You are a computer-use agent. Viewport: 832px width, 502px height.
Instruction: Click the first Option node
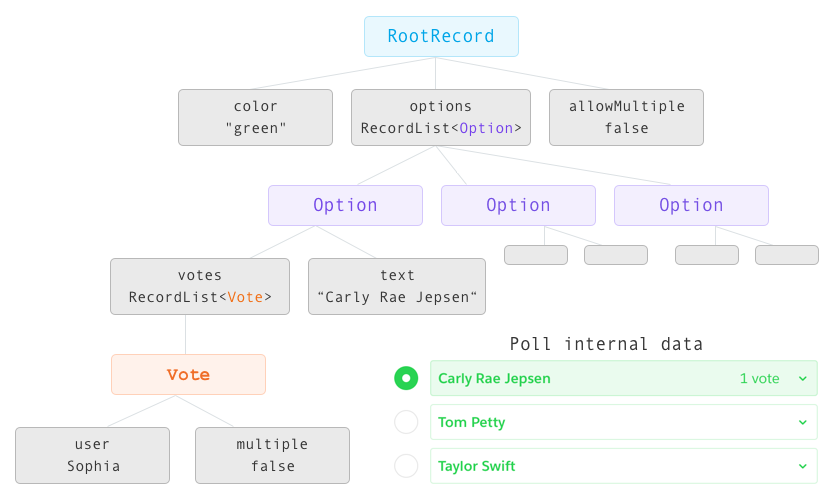pos(345,205)
